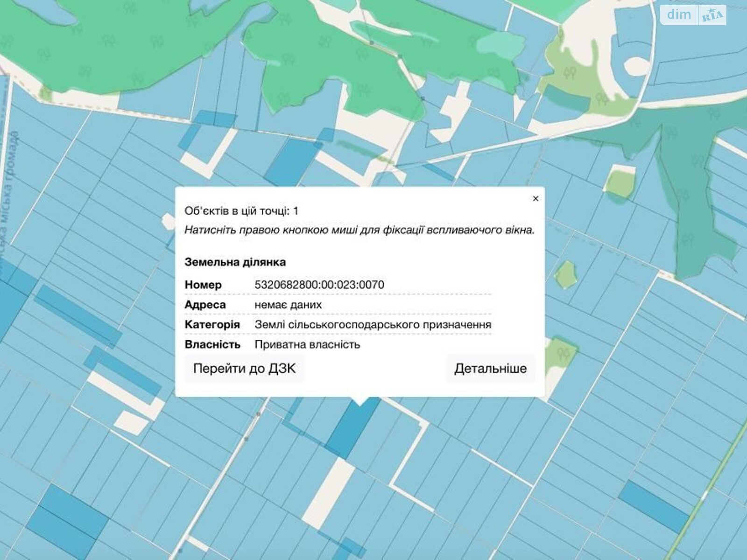Click the 'немає даних' address value
The image size is (747, 560).
[288, 305]
